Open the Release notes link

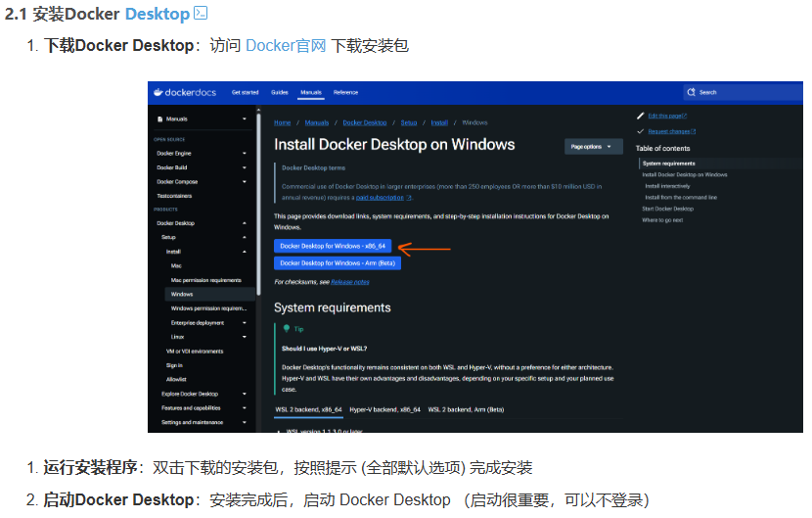click(350, 282)
